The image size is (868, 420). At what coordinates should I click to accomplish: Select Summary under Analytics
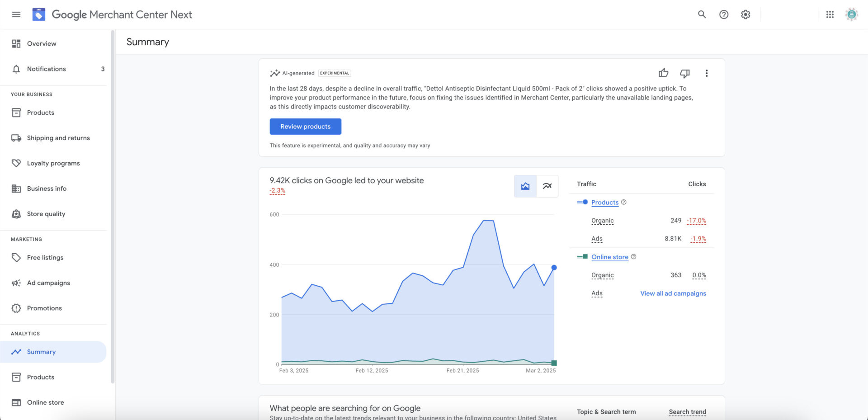point(53,352)
